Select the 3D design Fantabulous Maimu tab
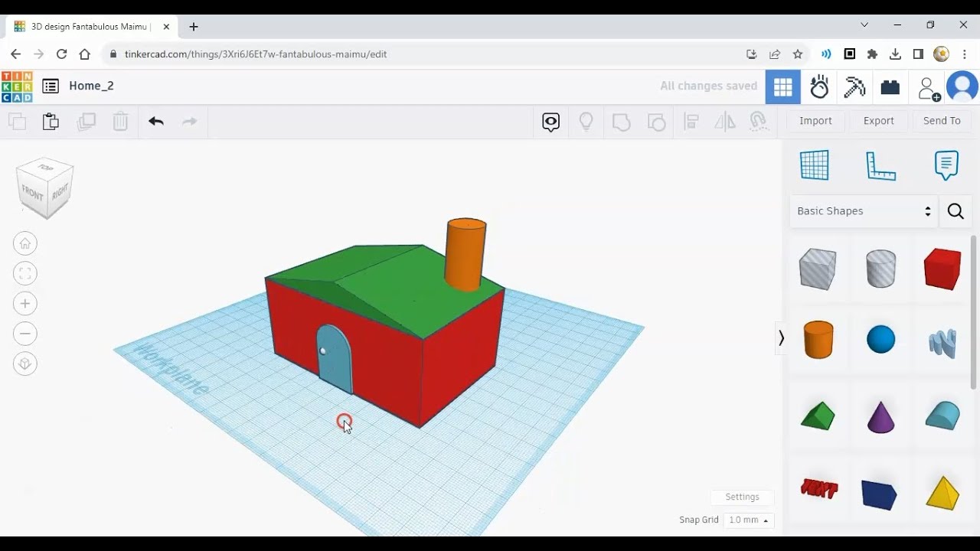The width and height of the screenshot is (980, 551). [92, 27]
